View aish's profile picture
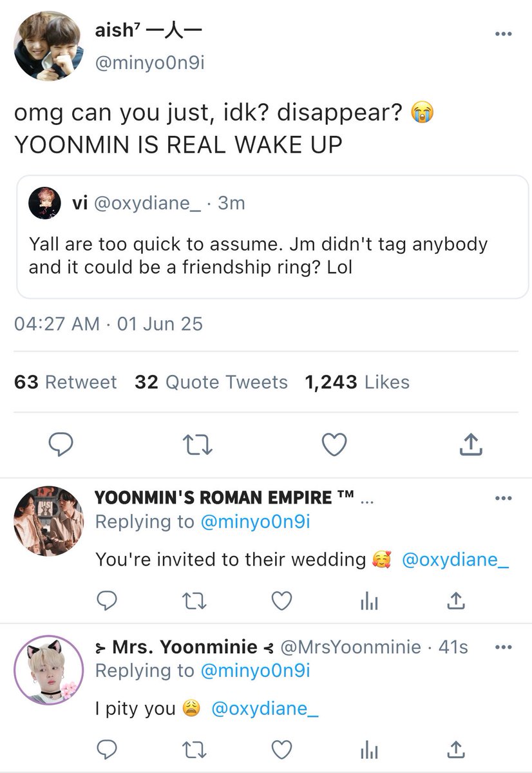 coord(50,46)
